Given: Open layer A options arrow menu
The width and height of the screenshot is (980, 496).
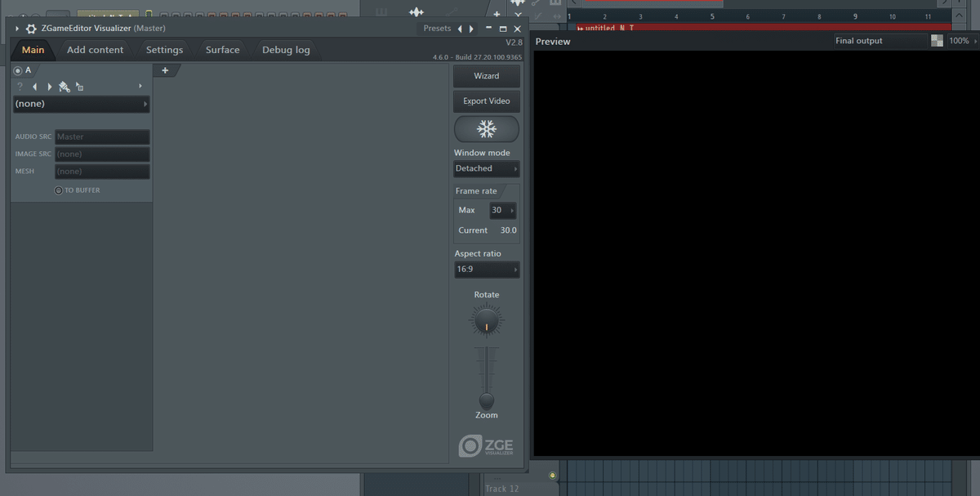Looking at the screenshot, I should (140, 86).
